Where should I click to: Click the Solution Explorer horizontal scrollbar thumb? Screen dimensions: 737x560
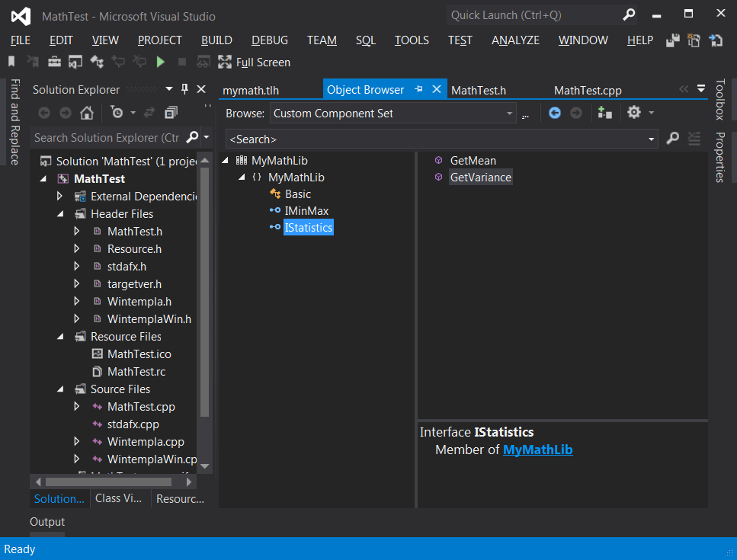(x=108, y=482)
